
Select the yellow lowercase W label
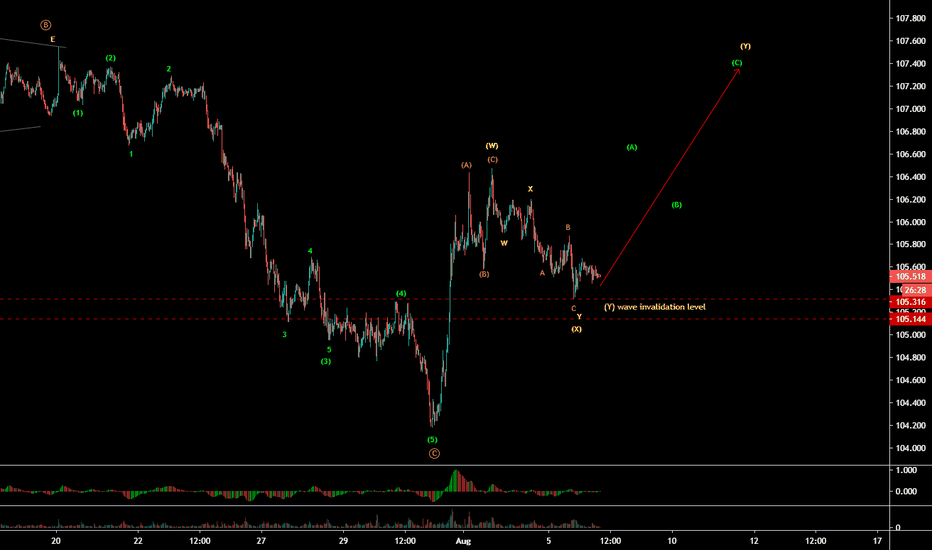click(504, 243)
